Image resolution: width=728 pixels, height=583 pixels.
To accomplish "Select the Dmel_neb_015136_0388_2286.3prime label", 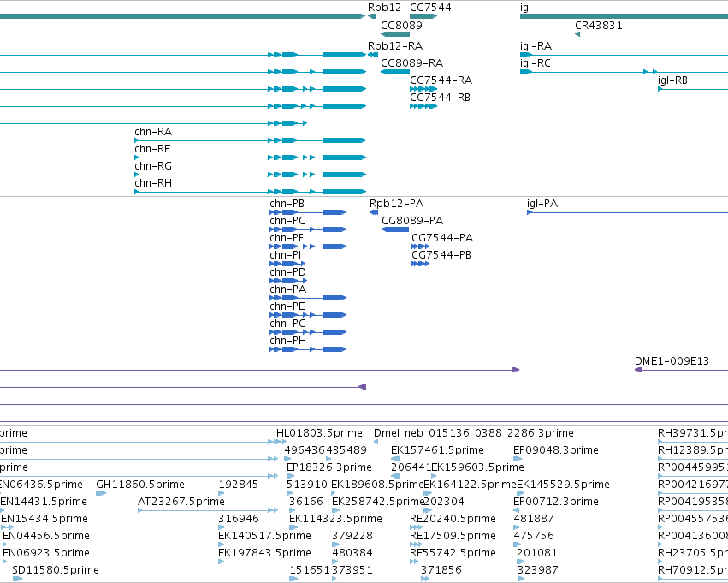I will point(474,433).
